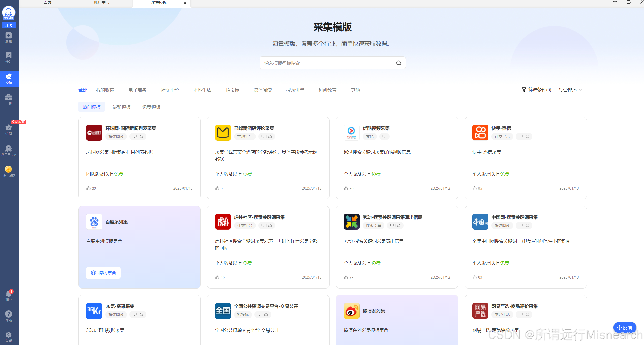Click the search magnifier icon

[x=398, y=63]
